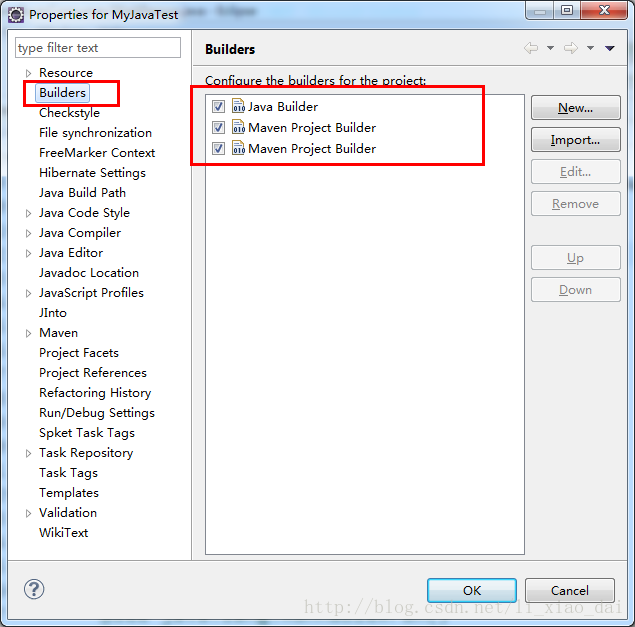635x627 pixels.
Task: Select JInto in the tree
Action: tap(53, 313)
